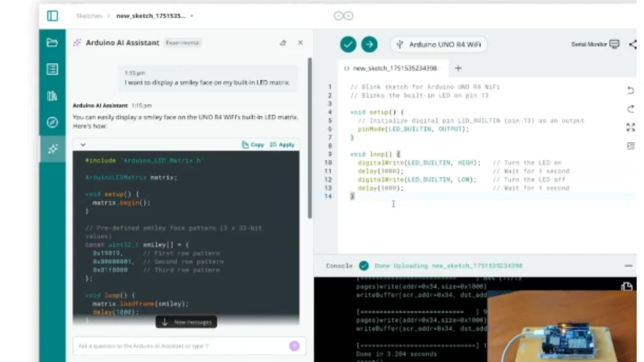Click the Arduino AI Assistant panel title
The height and width of the screenshot is (362, 644).
(x=122, y=43)
